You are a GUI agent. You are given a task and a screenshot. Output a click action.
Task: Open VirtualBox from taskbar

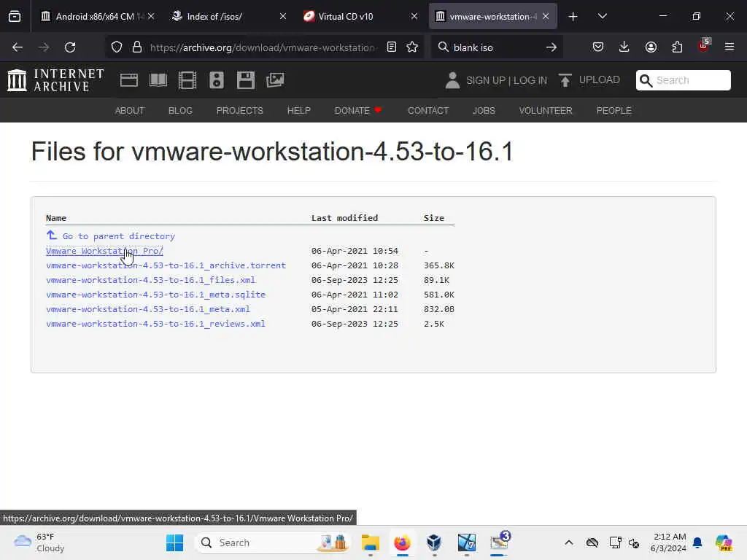(x=434, y=542)
